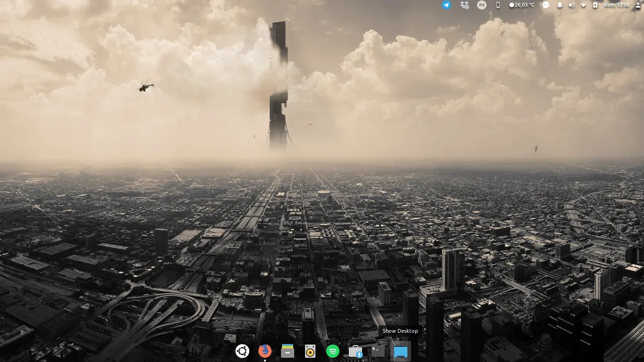Click the Show Desktop dock icon
644x362 pixels.
[400, 352]
